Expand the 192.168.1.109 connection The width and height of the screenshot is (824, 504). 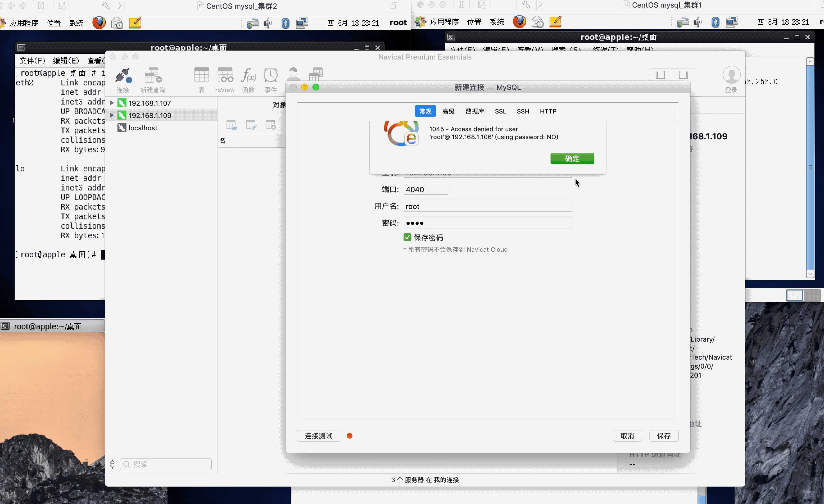[112, 115]
